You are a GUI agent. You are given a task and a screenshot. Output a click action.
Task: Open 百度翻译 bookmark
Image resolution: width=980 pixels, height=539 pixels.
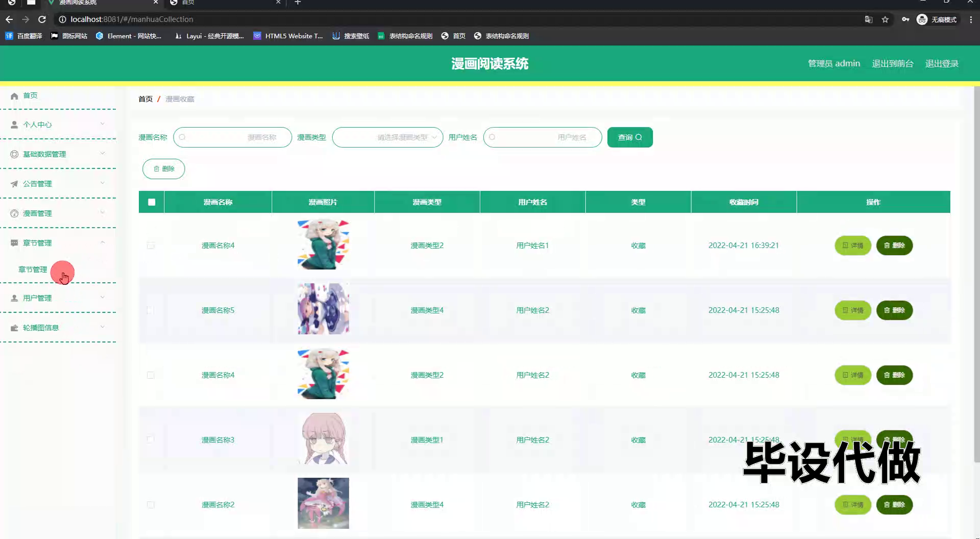[23, 36]
